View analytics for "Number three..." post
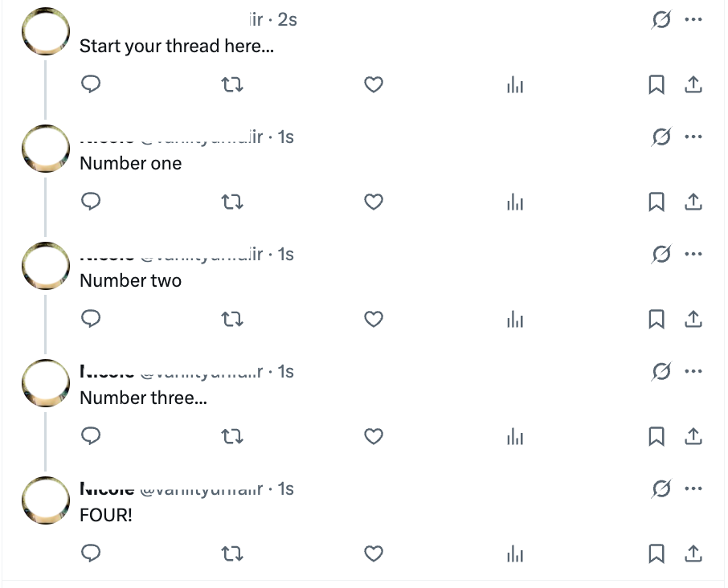The width and height of the screenshot is (728, 588). [x=515, y=436]
